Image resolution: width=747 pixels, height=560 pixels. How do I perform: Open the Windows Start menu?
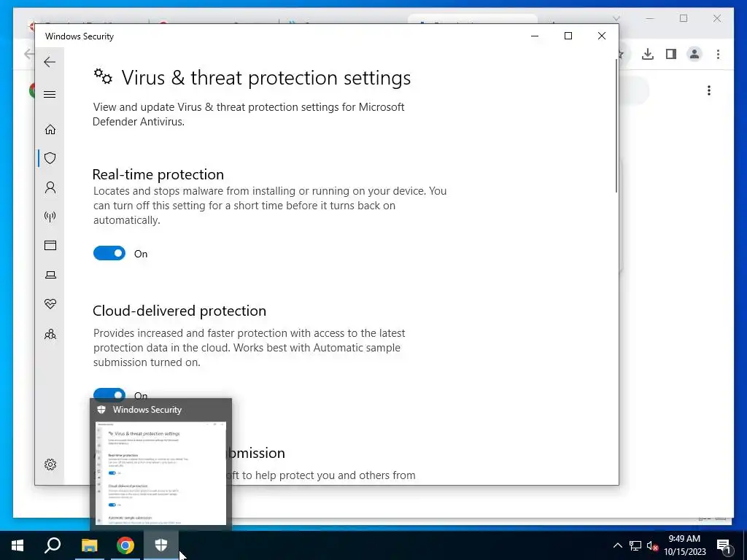coord(18,545)
